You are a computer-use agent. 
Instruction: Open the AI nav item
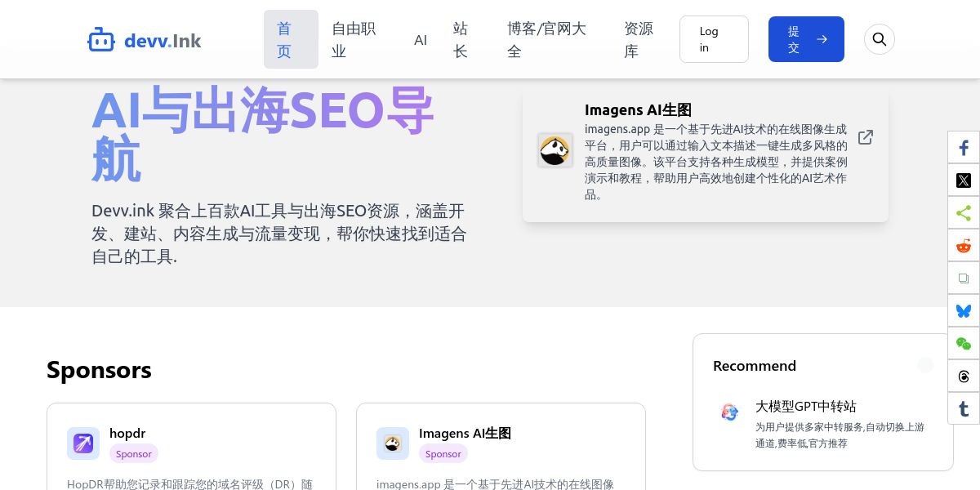coord(421,39)
